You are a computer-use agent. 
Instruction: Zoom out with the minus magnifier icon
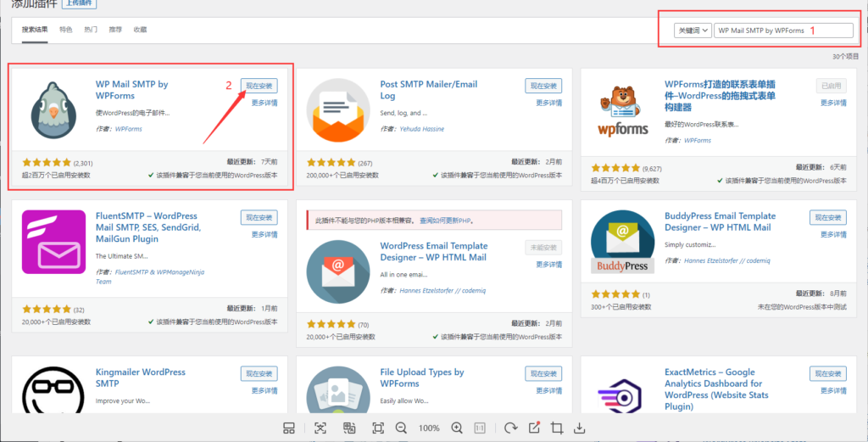(x=401, y=428)
